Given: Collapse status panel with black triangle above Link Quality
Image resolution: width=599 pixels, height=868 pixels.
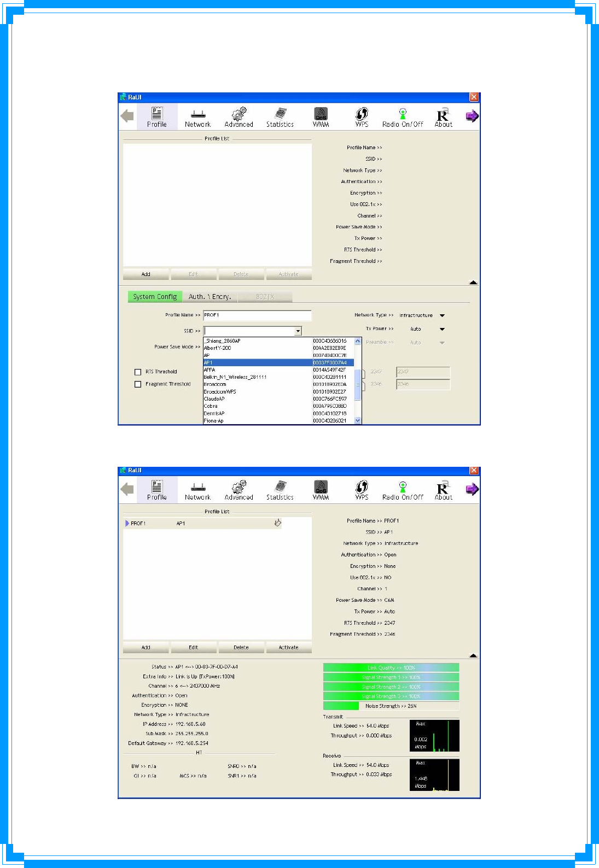Looking at the screenshot, I should 473,655.
